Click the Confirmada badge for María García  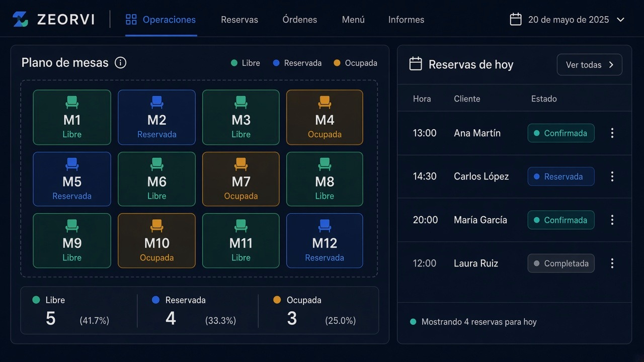point(561,220)
